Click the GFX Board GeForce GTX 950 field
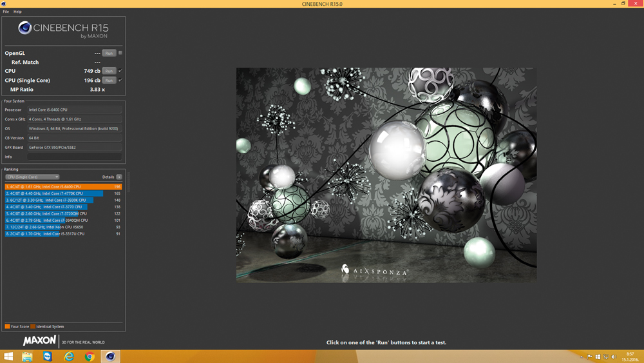Screen dimensions: 644x363 pyautogui.click(x=74, y=147)
